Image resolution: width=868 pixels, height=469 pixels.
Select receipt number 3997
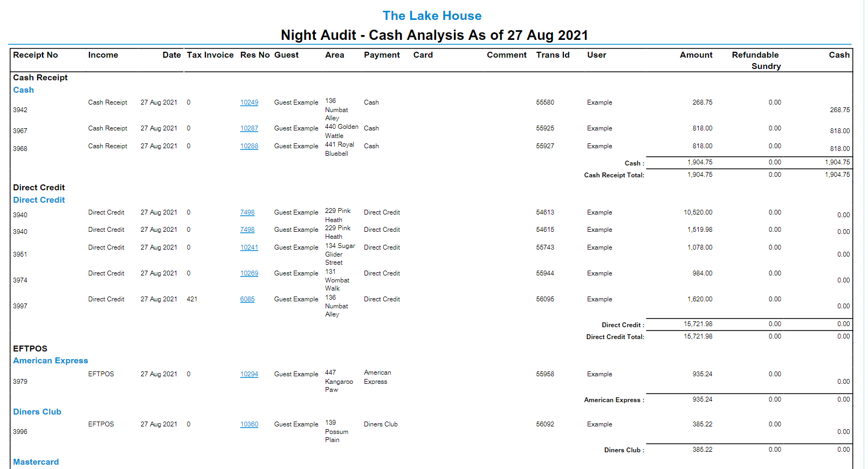point(20,306)
